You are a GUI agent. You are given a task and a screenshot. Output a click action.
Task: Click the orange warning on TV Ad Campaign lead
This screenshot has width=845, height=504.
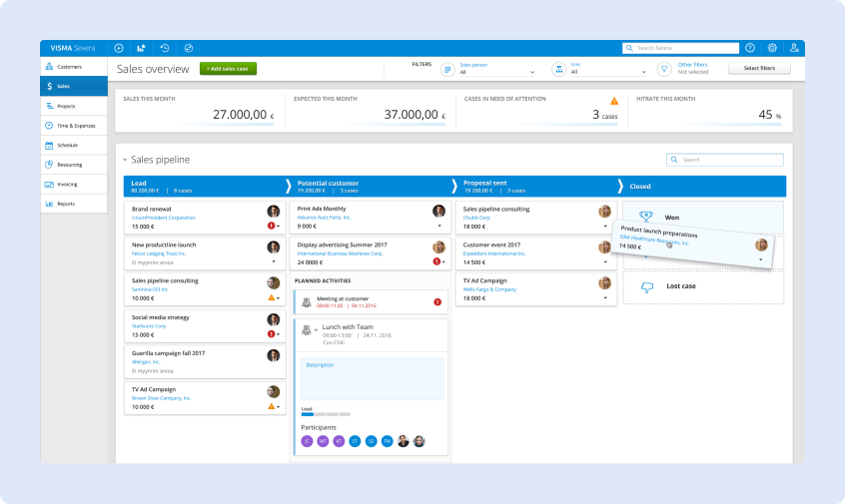point(271,406)
